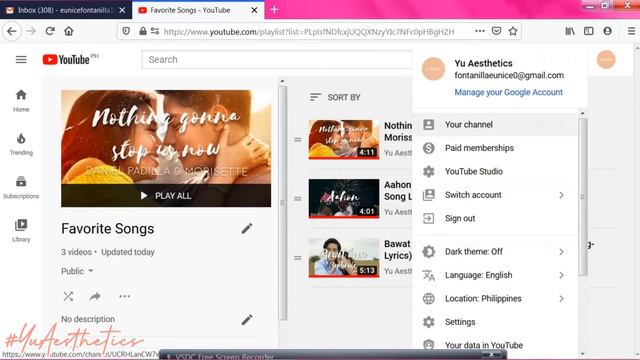
Task: Click playlist panel scrollbar
Action: pos(282,203)
